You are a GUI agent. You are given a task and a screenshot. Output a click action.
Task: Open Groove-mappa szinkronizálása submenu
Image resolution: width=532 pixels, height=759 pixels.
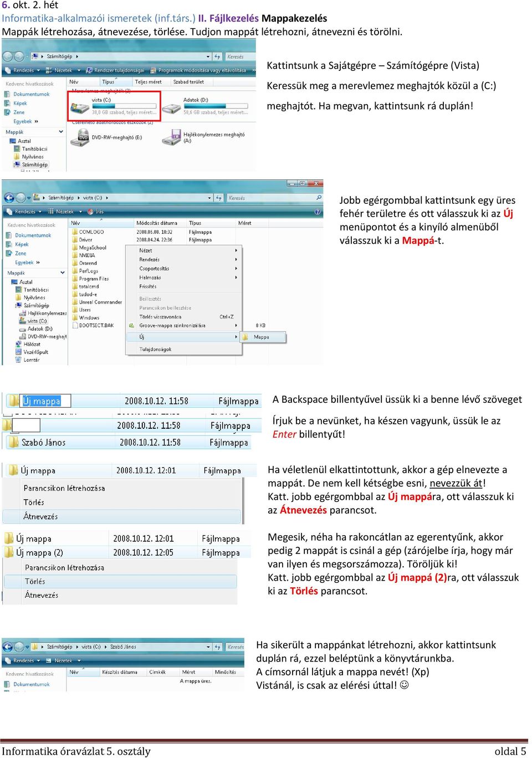pos(183,326)
